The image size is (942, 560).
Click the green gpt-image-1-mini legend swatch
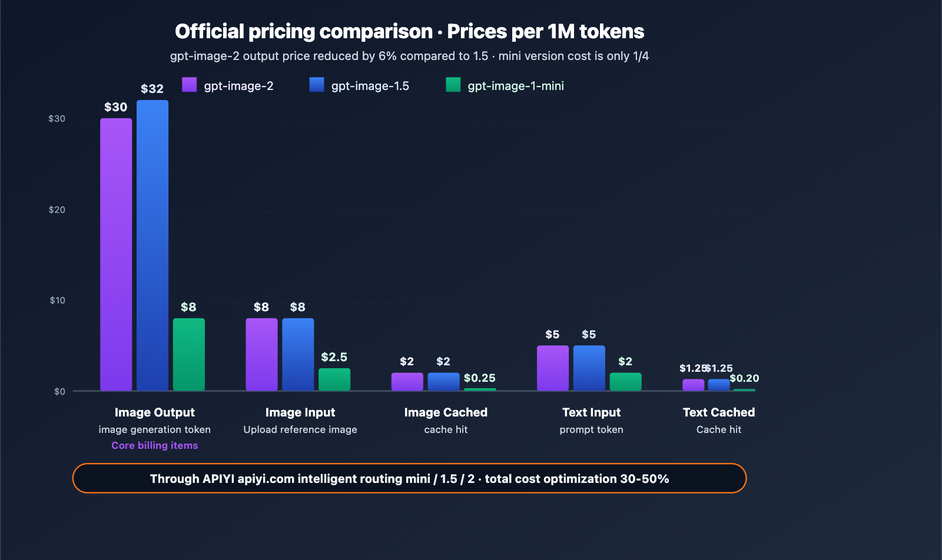pos(453,85)
